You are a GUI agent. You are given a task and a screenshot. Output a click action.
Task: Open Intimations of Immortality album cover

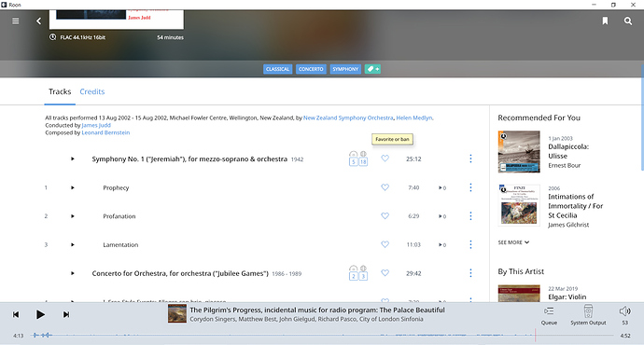click(x=519, y=205)
